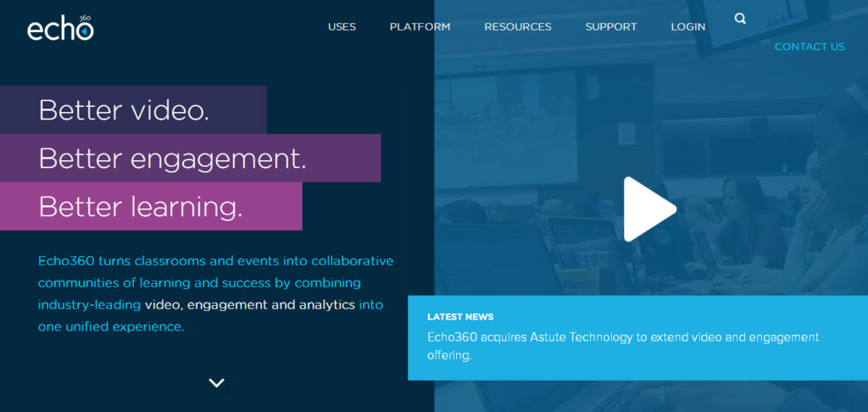Open the search magnifier icon

(x=740, y=19)
